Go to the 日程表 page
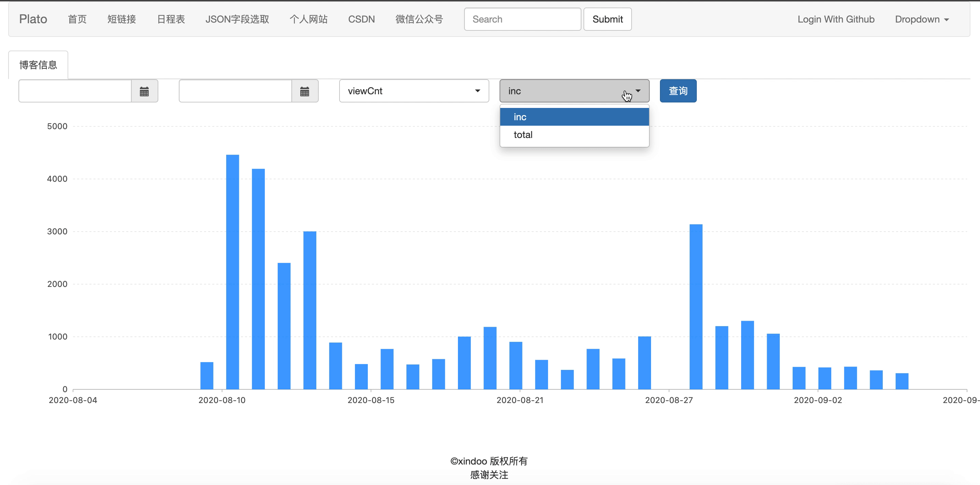The height and width of the screenshot is (485, 980). pos(171,19)
